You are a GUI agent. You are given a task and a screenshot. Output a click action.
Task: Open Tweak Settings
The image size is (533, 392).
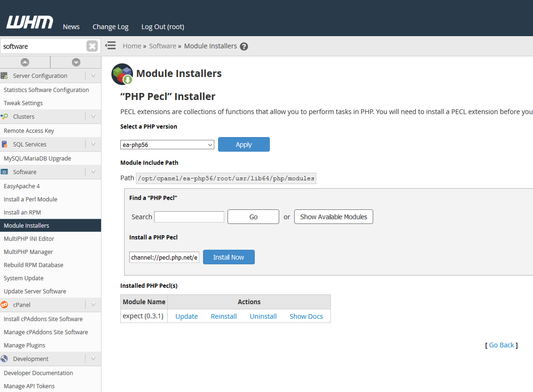(23, 103)
